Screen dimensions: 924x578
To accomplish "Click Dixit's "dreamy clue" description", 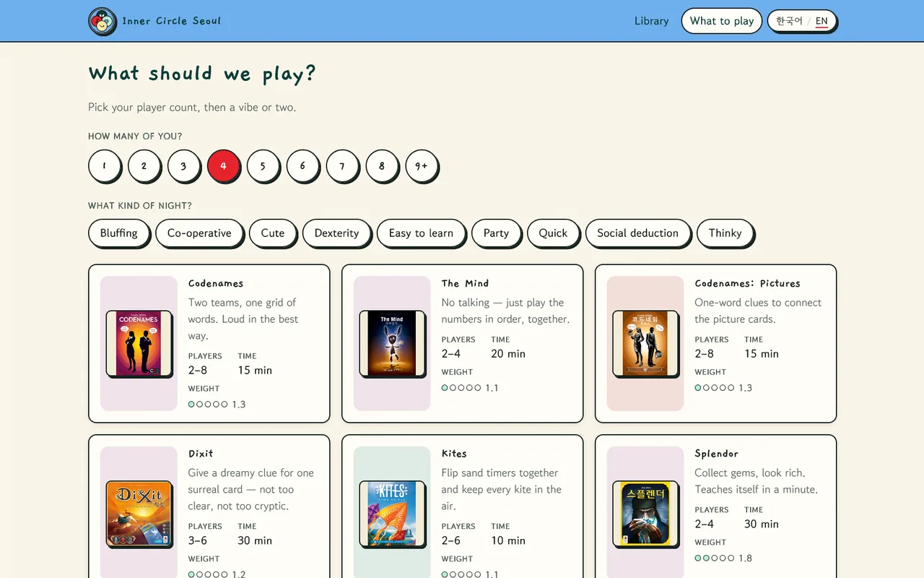I will tap(251, 490).
